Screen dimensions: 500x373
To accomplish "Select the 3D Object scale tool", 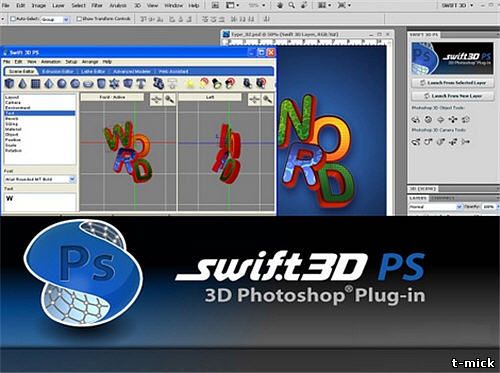I will pos(466,119).
